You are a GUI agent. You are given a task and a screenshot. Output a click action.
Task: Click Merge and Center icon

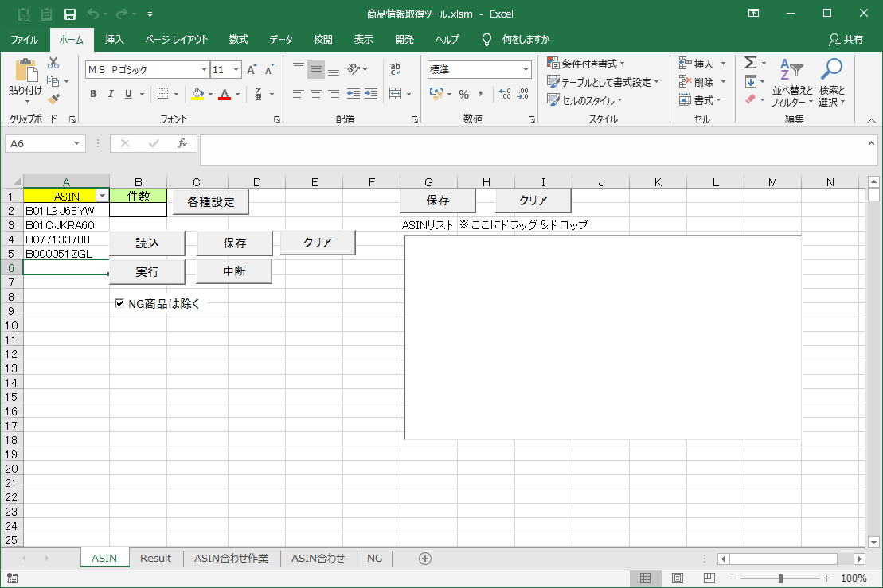tap(396, 94)
